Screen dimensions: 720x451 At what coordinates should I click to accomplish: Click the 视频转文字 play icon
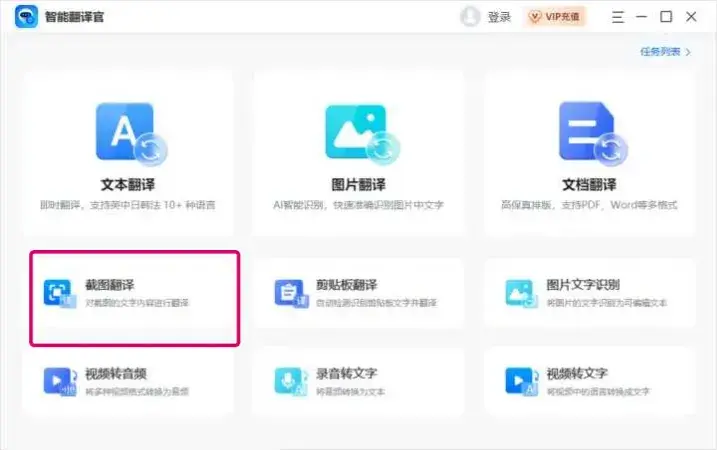[522, 381]
